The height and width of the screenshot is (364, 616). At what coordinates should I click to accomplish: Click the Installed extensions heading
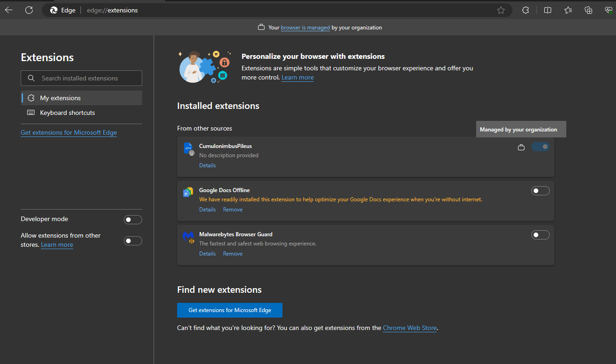tap(218, 106)
